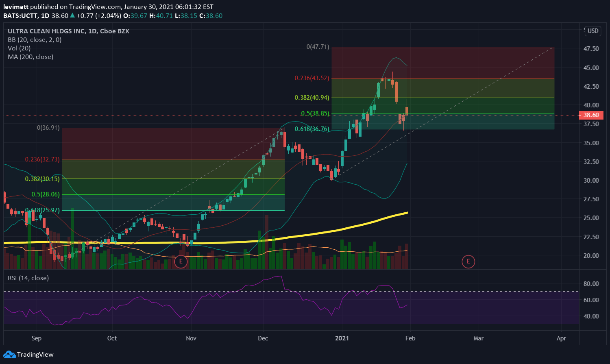Image resolution: width=610 pixels, height=364 pixels.
Task: Click the TradingView wordmark at bottom left
Action: tap(35, 355)
